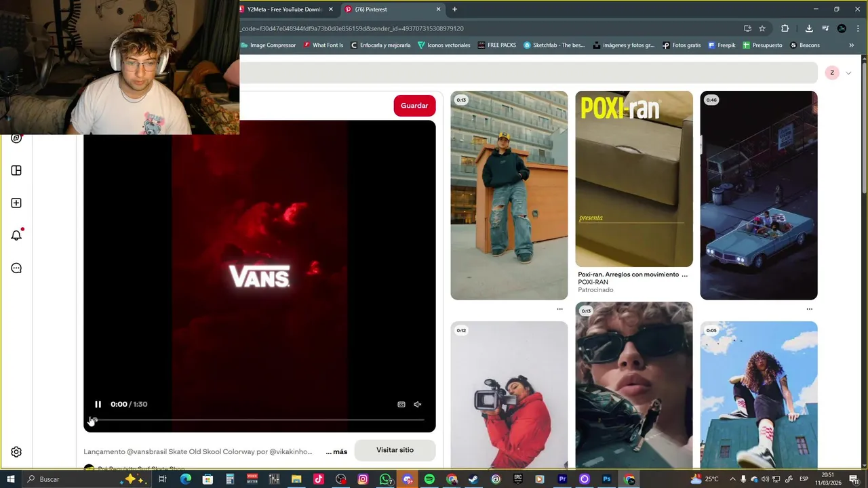Click the Visitar sitio button
Viewport: 868px width, 488px height.
pos(395,450)
